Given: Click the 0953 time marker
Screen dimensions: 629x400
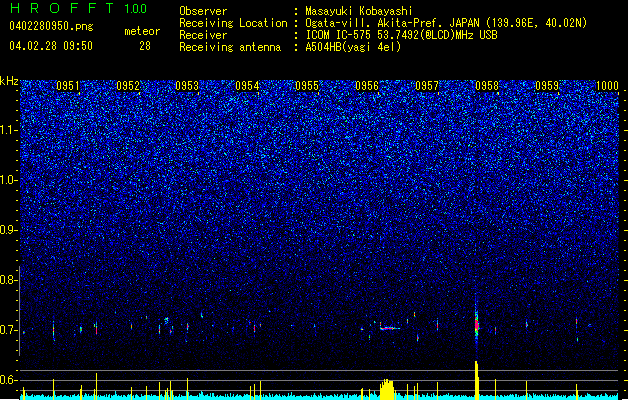Looking at the screenshot, I should pyautogui.click(x=187, y=86).
